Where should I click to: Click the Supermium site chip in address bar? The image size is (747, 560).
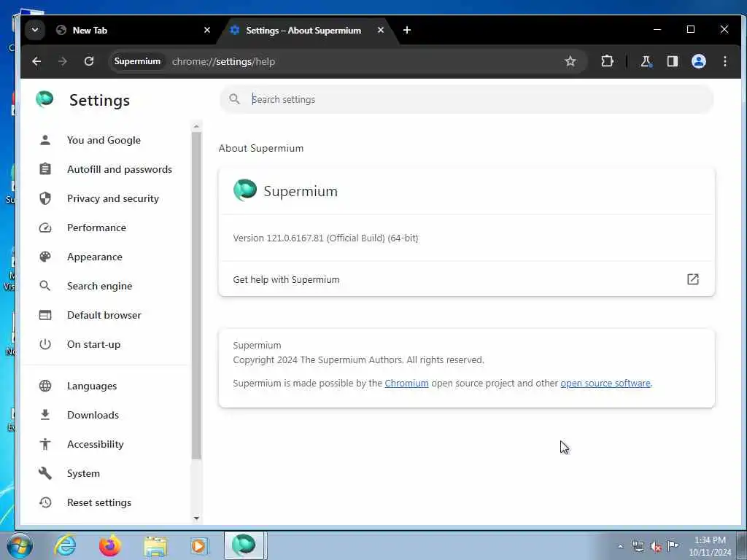137,61
